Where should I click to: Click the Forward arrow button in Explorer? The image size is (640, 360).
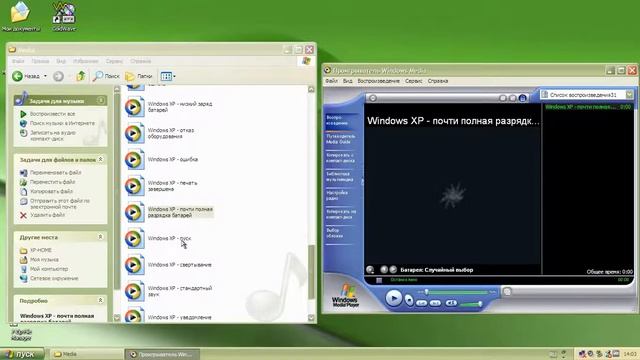[58, 76]
